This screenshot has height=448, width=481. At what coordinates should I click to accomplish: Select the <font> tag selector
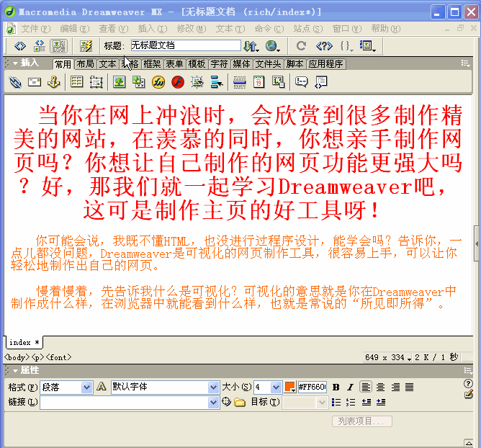(58, 357)
